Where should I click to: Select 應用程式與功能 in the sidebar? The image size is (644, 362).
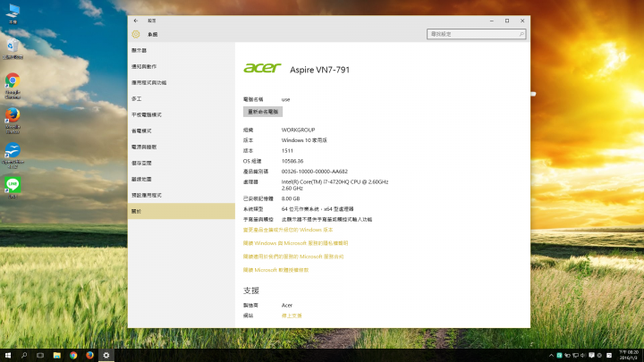(x=181, y=82)
